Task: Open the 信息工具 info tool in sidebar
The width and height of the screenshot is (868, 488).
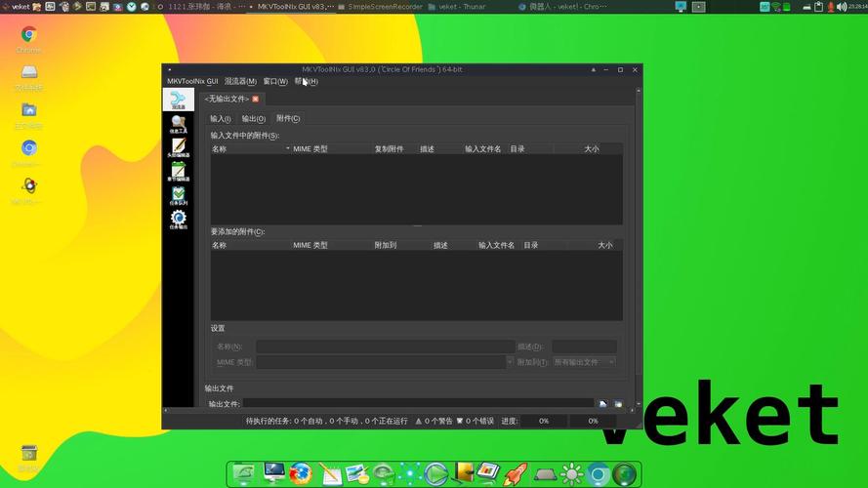Action: [x=179, y=124]
